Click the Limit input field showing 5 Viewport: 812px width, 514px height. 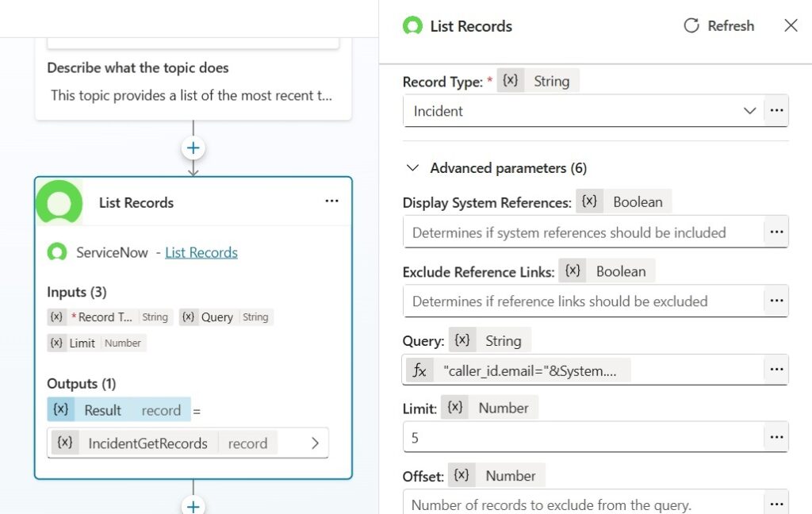[x=584, y=437]
